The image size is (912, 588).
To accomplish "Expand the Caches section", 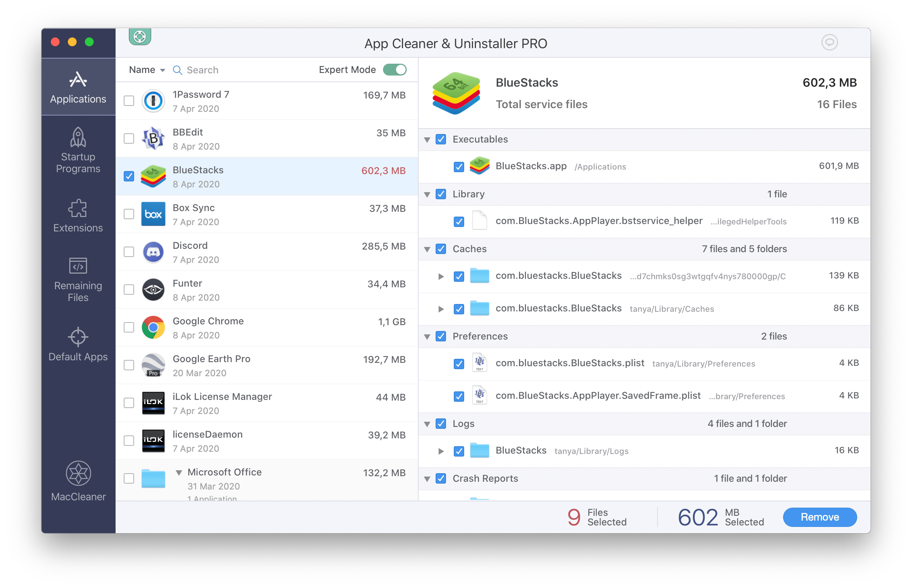I will point(430,250).
